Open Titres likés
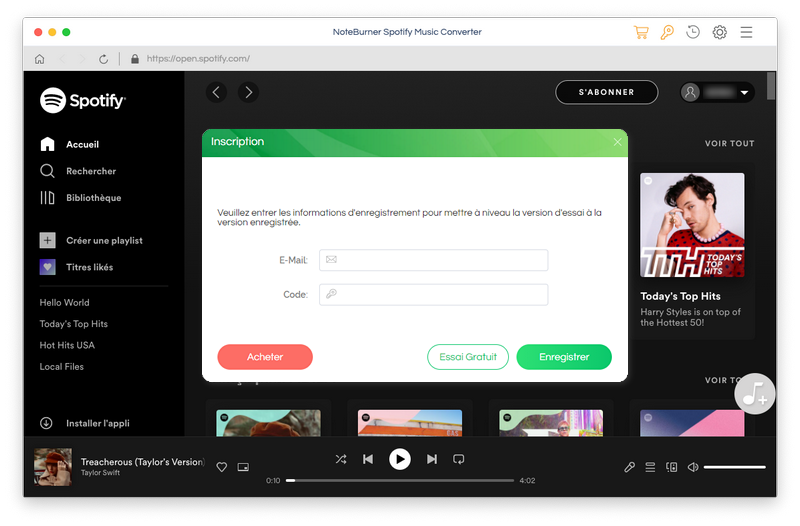Image resolution: width=800 pixels, height=526 pixels. pos(77,267)
